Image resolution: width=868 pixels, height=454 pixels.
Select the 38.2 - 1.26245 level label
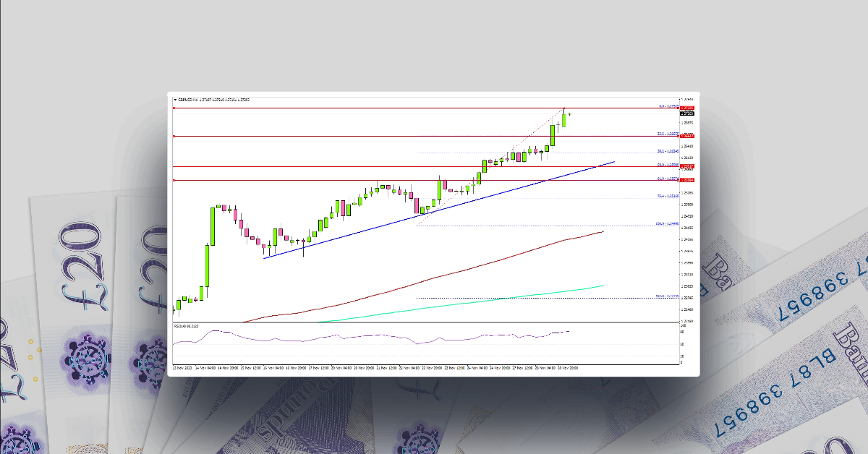666,150
